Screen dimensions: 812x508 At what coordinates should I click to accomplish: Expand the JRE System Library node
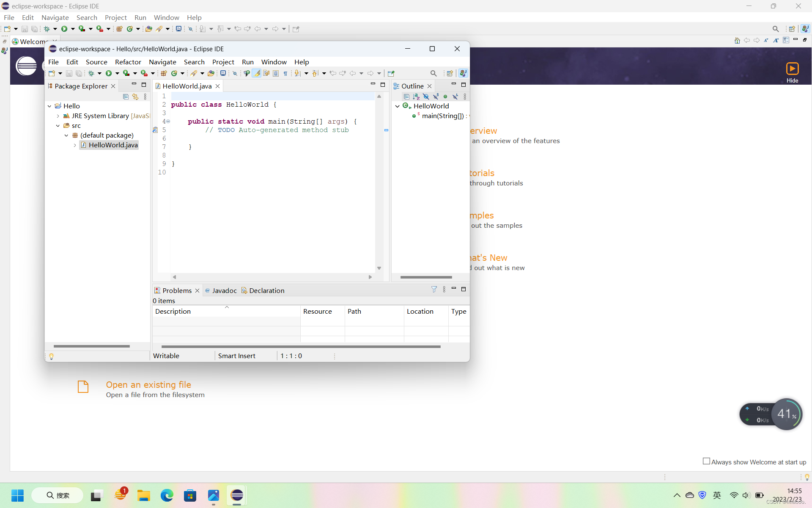[58, 116]
